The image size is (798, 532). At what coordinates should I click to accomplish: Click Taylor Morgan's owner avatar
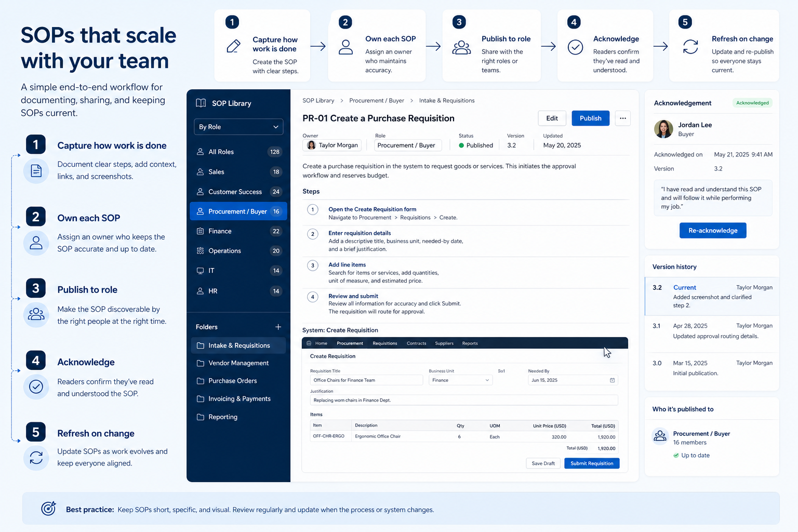311,145
